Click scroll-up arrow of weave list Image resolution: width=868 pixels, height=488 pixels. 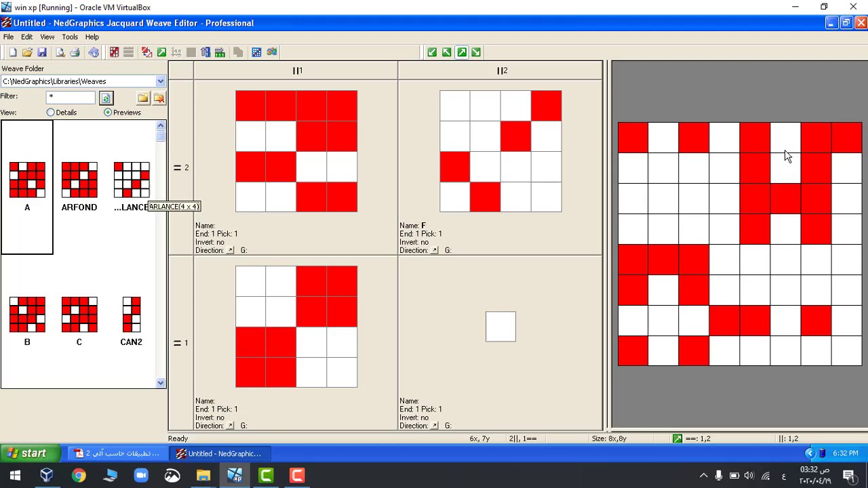coord(161,126)
